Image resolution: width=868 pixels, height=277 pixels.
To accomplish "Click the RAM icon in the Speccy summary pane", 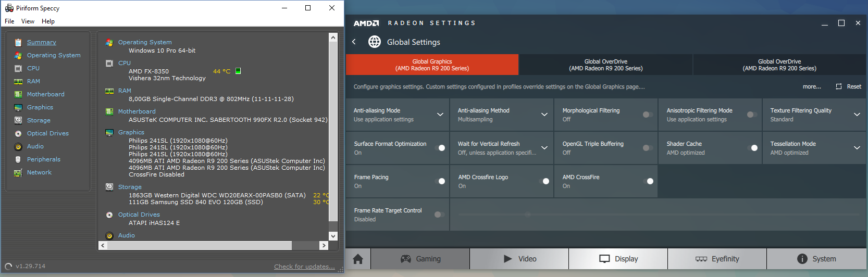I will tap(109, 91).
